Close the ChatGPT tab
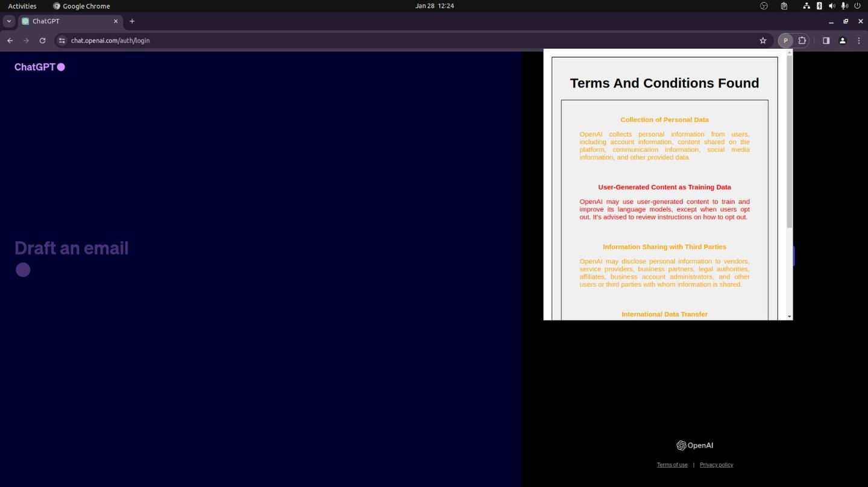The width and height of the screenshot is (868, 487). click(x=116, y=21)
